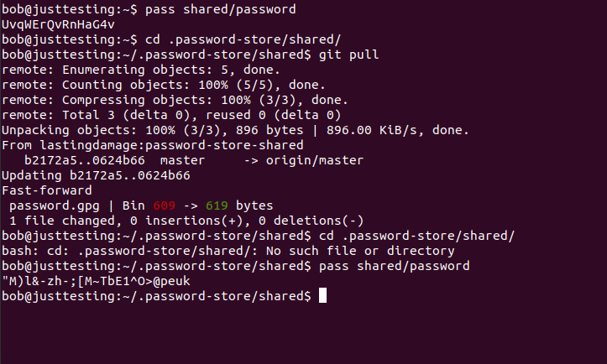The width and height of the screenshot is (607, 364).
Task: Click the first password output UvqWErQvRnHaG4v
Action: 58,24
